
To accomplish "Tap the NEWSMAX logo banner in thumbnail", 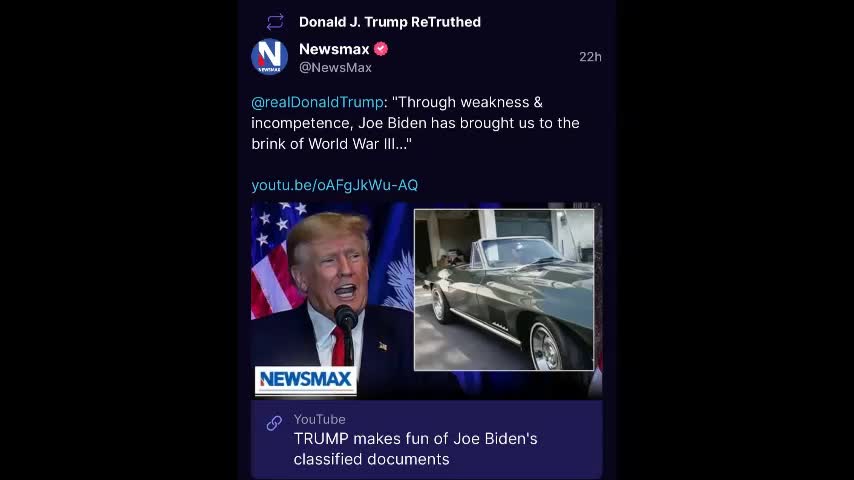I will point(306,379).
